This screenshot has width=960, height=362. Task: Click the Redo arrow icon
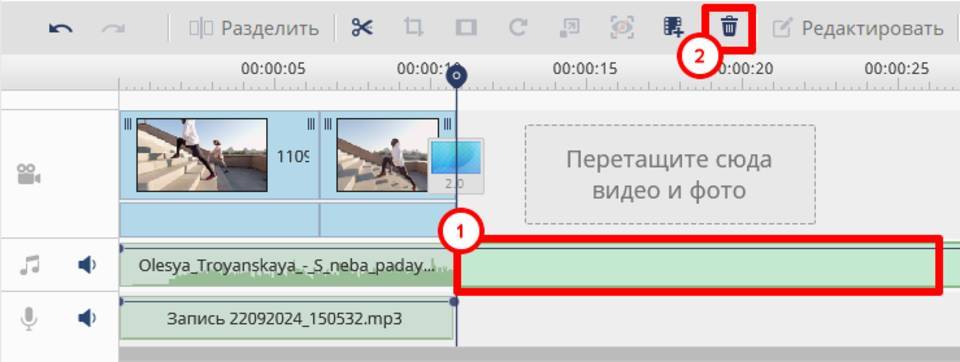pos(113,28)
